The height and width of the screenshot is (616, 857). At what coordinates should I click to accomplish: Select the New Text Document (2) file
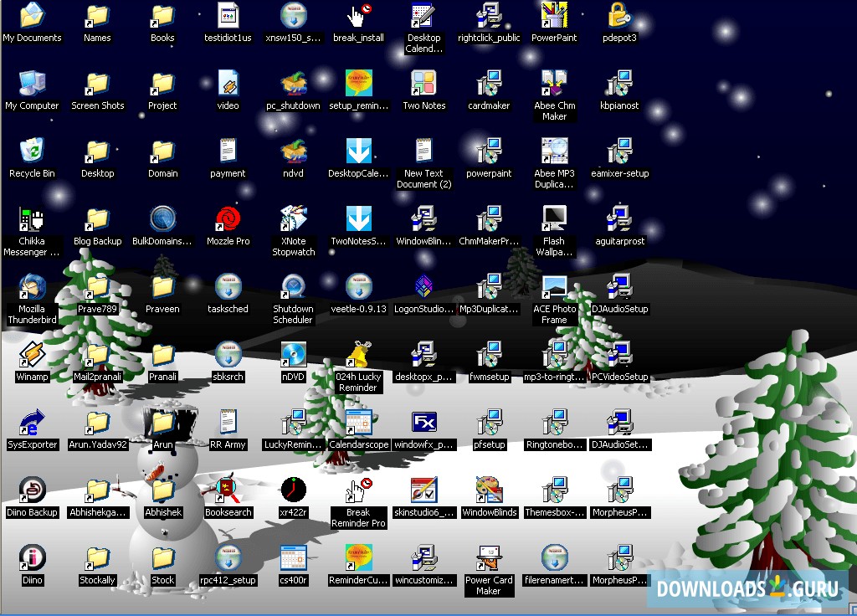(x=423, y=151)
